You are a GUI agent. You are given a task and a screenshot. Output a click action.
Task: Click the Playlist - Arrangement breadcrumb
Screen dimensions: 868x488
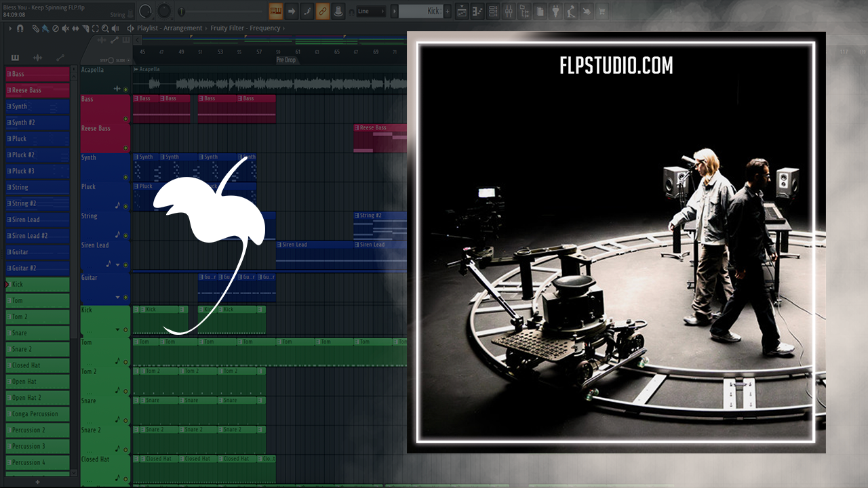coord(170,28)
